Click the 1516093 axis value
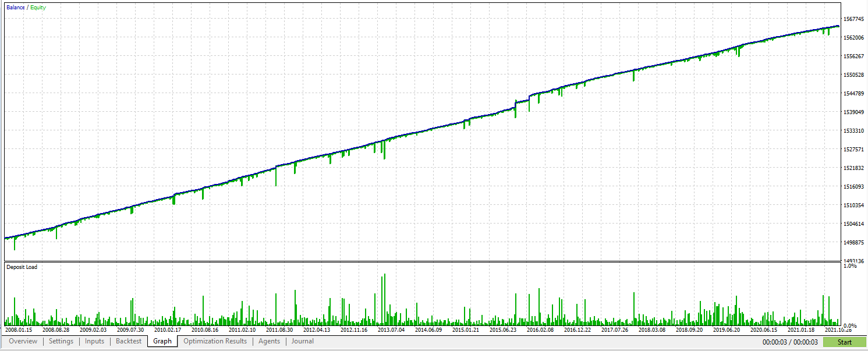 pyautogui.click(x=854, y=187)
